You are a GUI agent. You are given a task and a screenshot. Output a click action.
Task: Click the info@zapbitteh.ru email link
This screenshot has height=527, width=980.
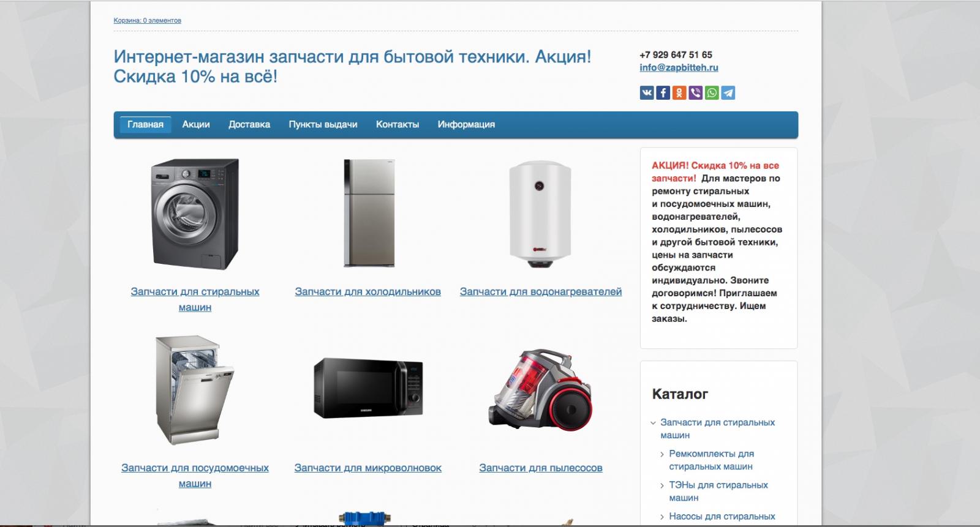679,68
